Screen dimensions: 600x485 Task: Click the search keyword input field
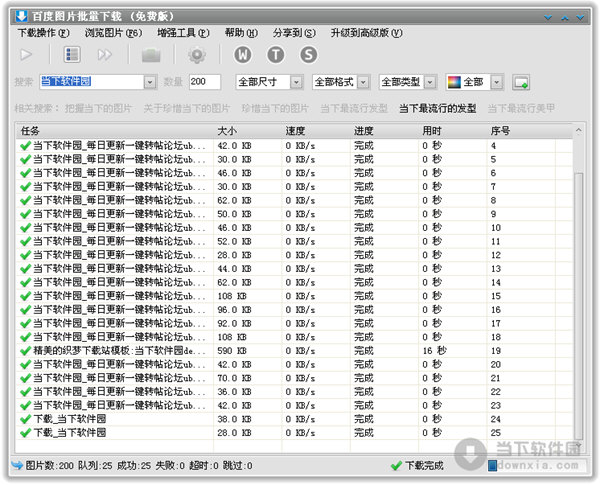pyautogui.click(x=92, y=82)
